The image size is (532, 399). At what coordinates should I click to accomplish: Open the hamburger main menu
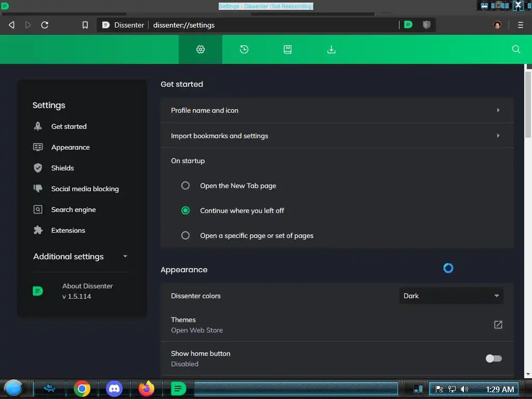point(521,25)
